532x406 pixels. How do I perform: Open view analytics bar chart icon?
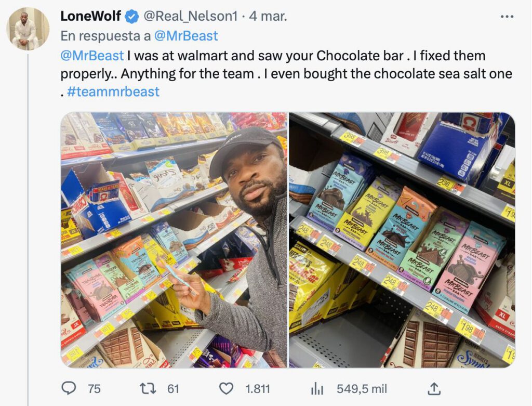click(317, 388)
